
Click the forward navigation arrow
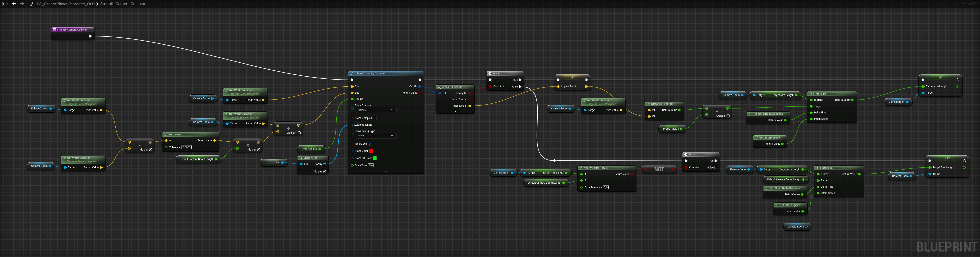pos(22,4)
